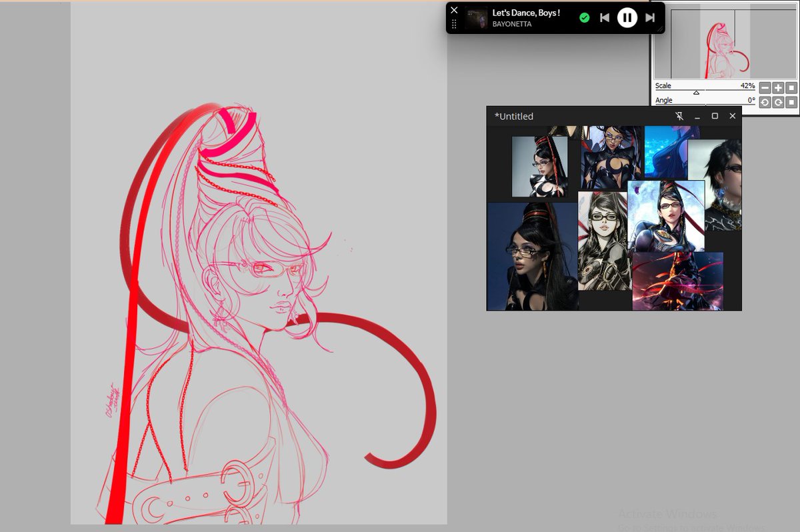Reset canvas rotation in navigator

pos(791,102)
